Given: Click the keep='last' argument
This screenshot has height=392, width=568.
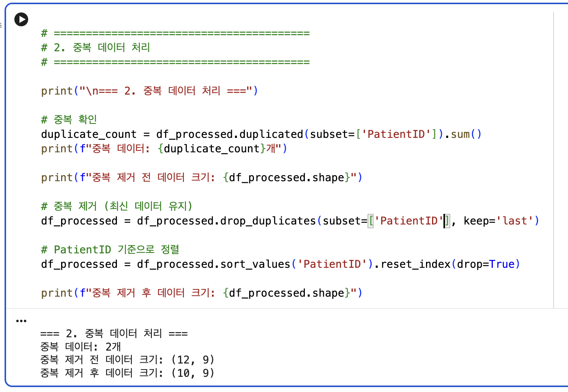Looking at the screenshot, I should [x=498, y=221].
